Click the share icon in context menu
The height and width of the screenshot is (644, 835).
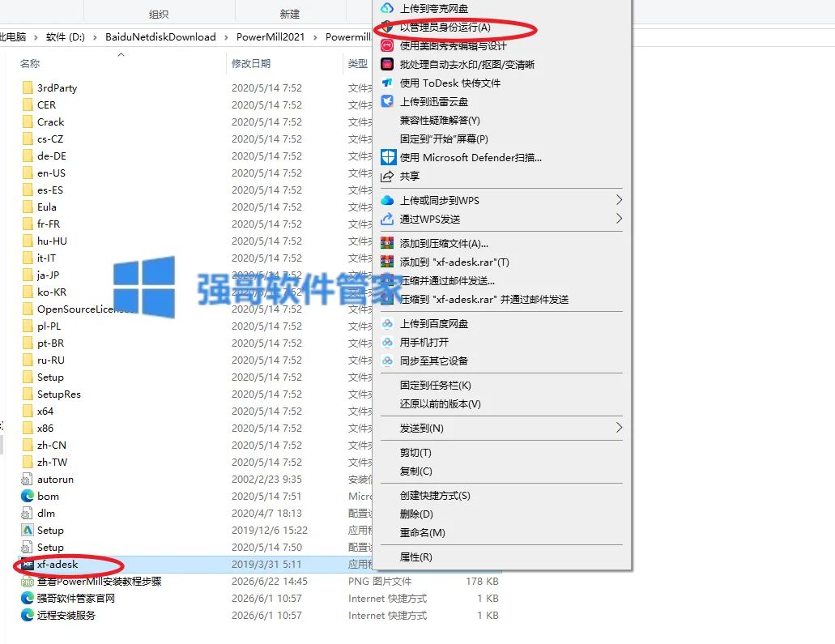387,177
